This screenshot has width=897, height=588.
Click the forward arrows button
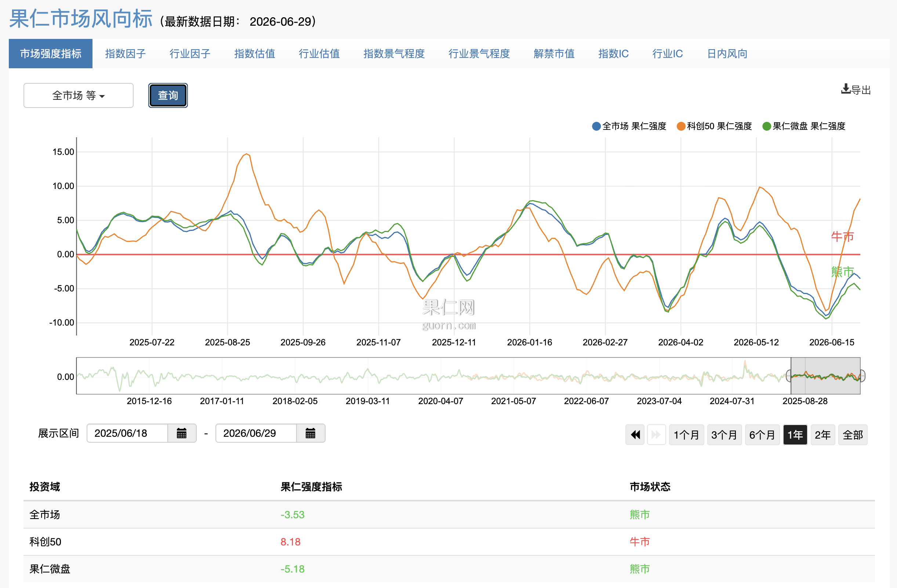[x=656, y=435]
